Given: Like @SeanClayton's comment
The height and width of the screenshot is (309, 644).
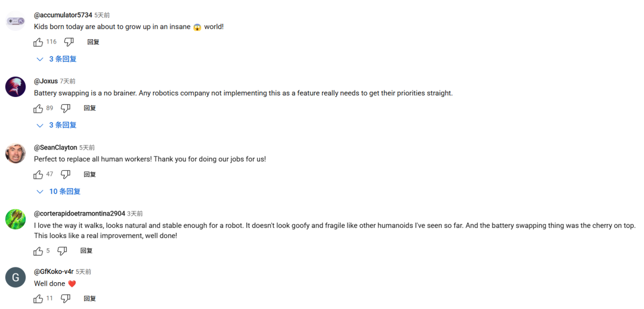Looking at the screenshot, I should click(38, 174).
